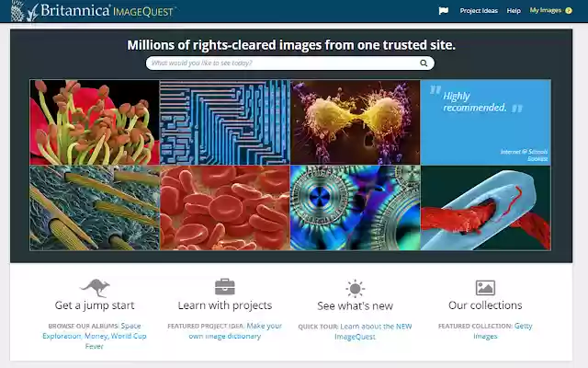Click the Millions of rights-cleared images headline
Screen dimensions: 588x368
[x=291, y=45]
